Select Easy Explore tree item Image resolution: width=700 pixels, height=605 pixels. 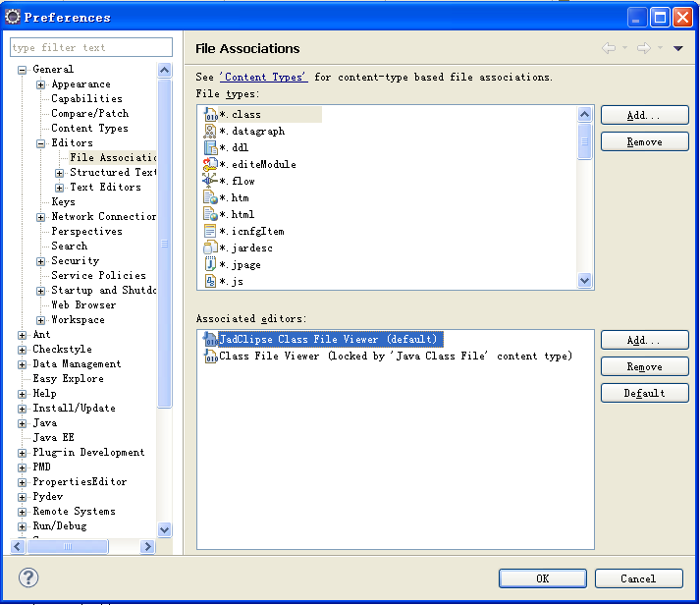[68, 379]
